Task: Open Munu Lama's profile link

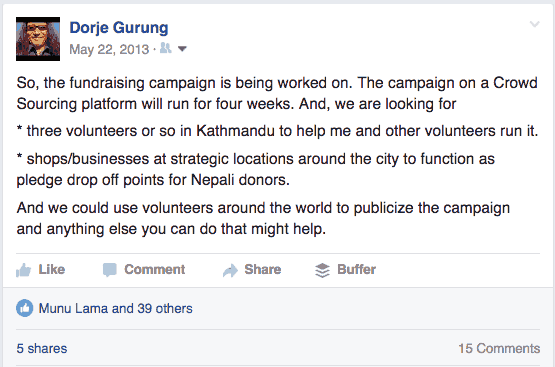Action: [x=73, y=309]
